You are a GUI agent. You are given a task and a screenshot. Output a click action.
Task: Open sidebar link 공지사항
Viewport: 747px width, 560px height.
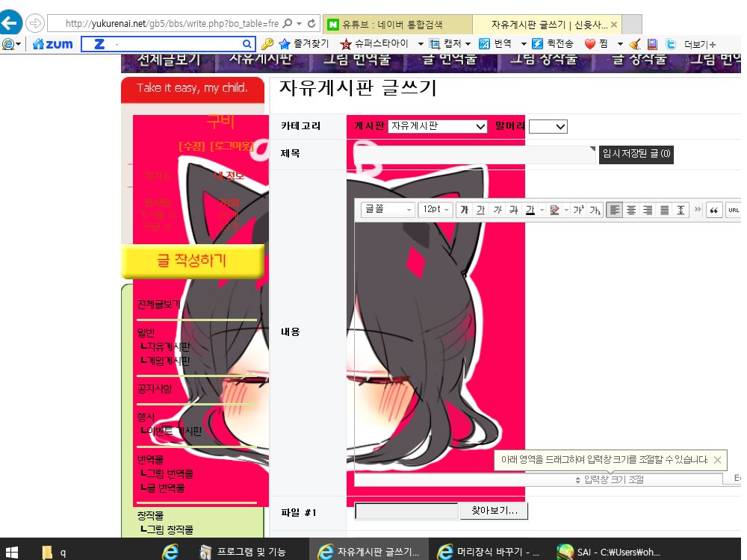pos(155,389)
